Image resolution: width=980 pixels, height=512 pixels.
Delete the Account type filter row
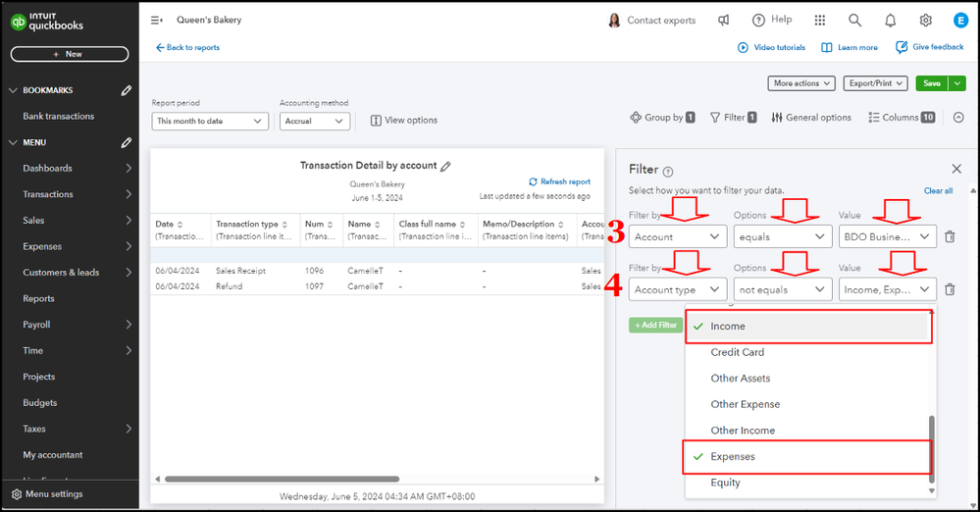950,289
